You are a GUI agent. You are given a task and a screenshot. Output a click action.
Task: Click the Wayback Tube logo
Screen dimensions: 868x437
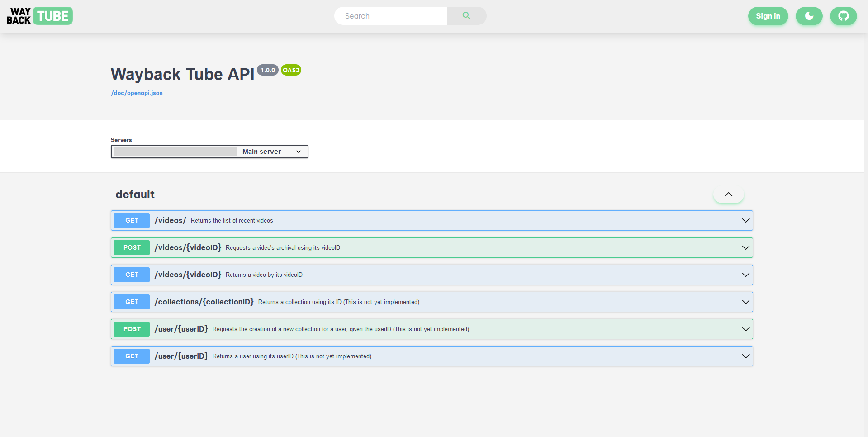click(x=39, y=16)
